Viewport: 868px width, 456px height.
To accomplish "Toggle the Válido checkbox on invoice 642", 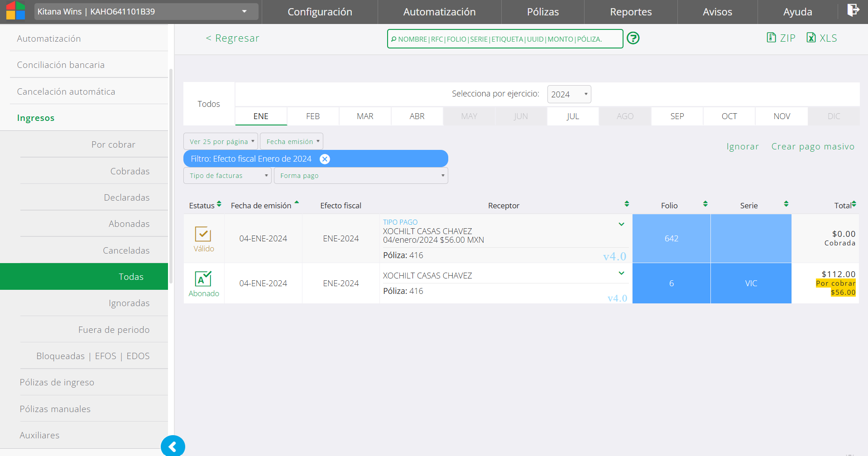I will pyautogui.click(x=203, y=234).
